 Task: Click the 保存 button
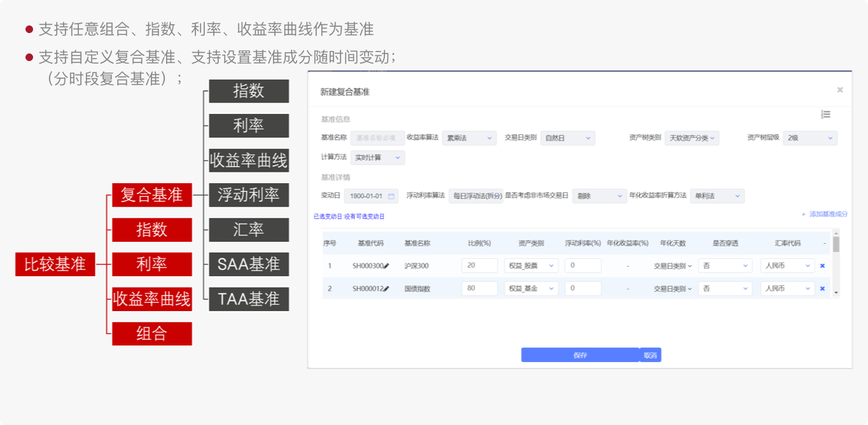click(580, 355)
